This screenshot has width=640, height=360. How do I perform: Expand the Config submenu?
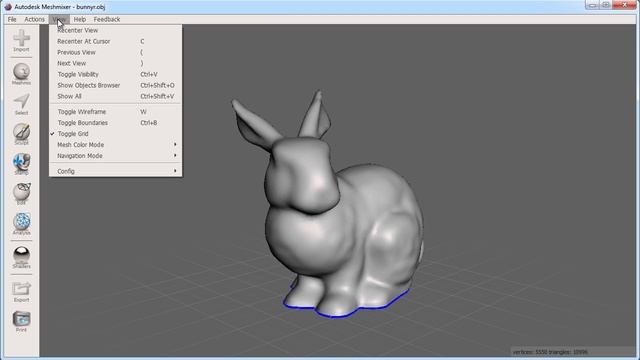[116, 171]
